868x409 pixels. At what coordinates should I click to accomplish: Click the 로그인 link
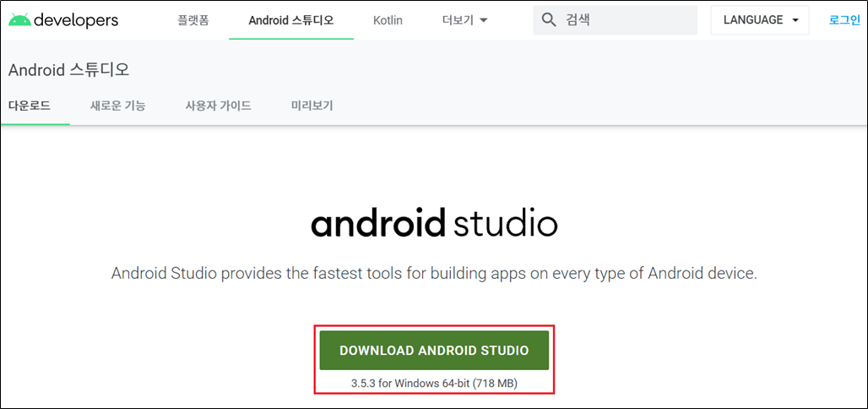click(x=844, y=20)
